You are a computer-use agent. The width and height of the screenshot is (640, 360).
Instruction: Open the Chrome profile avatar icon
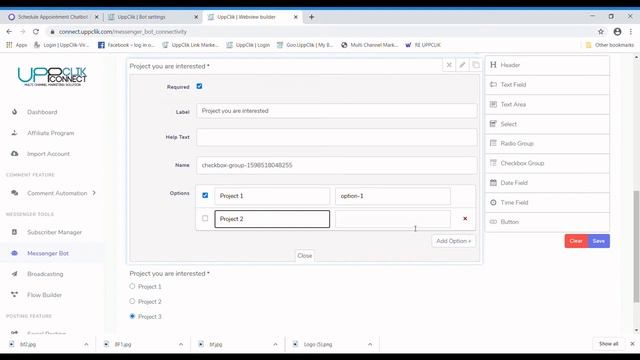point(617,31)
